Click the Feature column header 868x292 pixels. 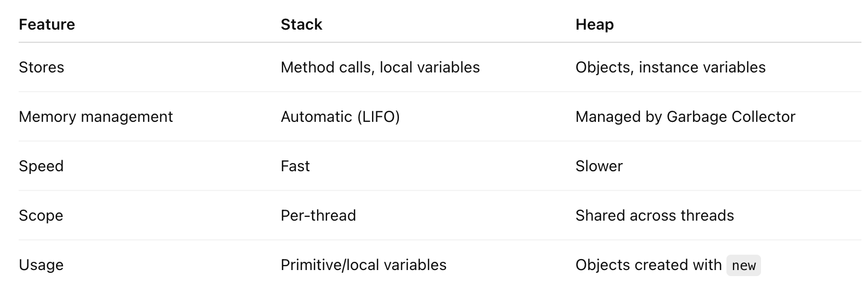47,25
